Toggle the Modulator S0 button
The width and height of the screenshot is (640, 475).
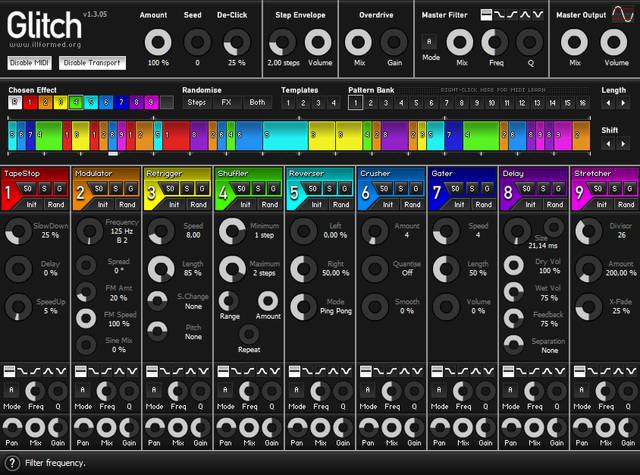coord(99,189)
